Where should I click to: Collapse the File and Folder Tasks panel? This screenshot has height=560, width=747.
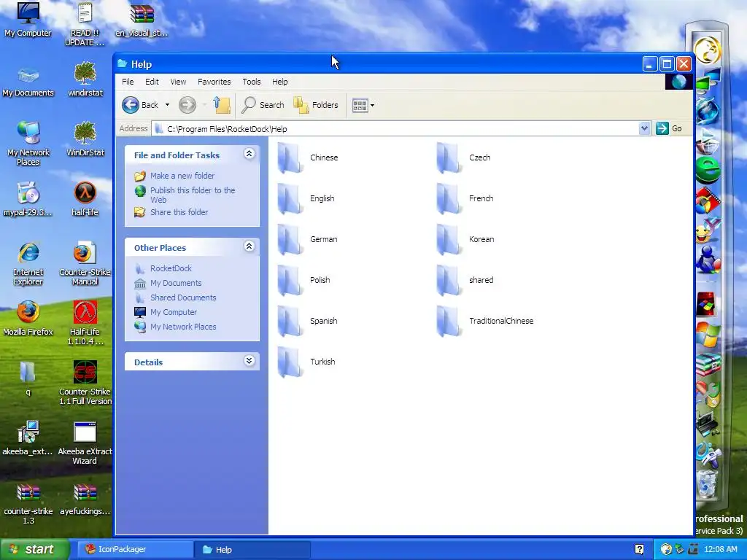(x=249, y=154)
